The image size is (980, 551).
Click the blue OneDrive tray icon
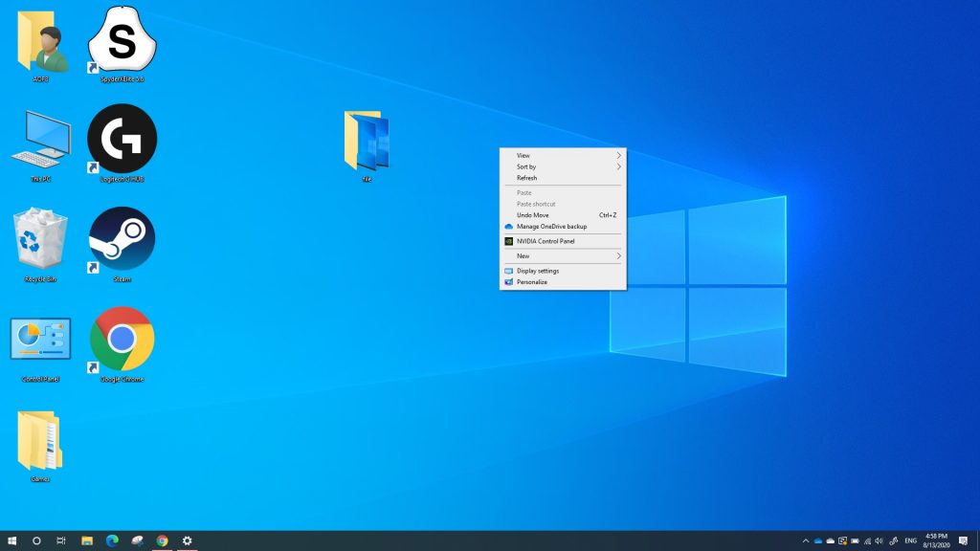[x=818, y=541]
